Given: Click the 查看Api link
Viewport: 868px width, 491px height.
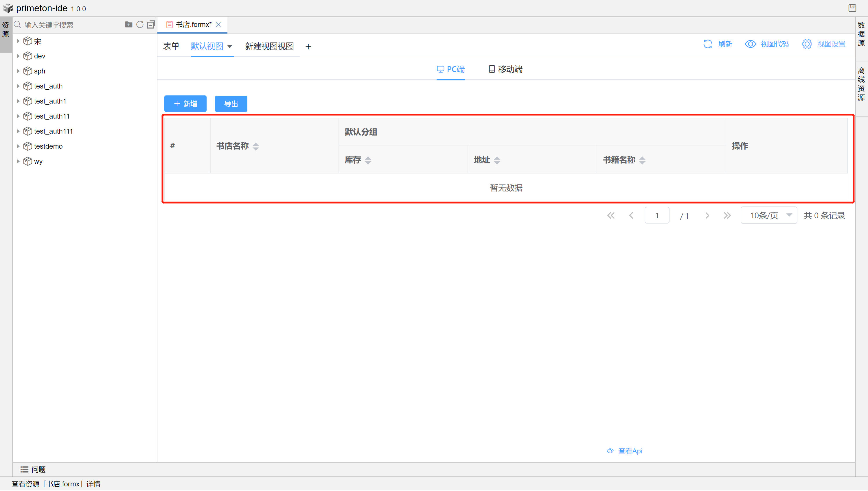Looking at the screenshot, I should point(630,451).
